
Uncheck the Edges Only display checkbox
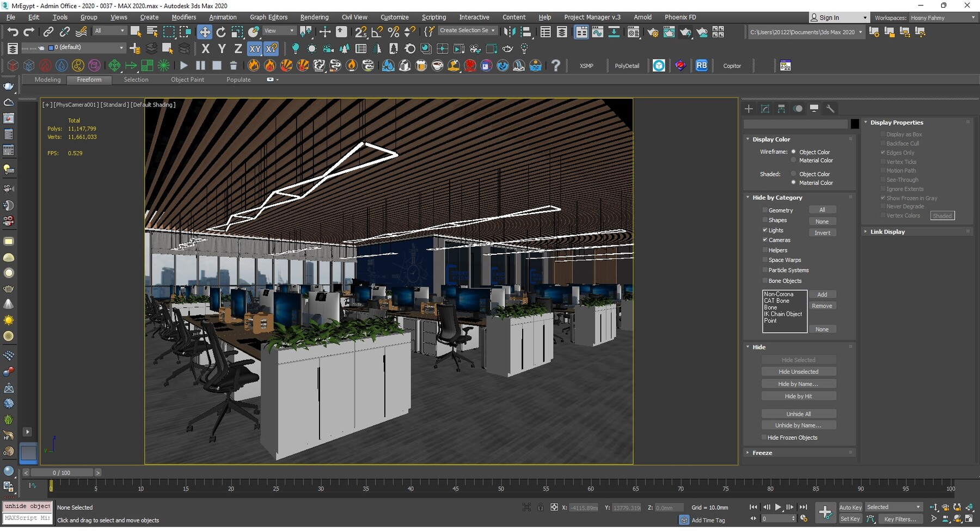point(884,152)
